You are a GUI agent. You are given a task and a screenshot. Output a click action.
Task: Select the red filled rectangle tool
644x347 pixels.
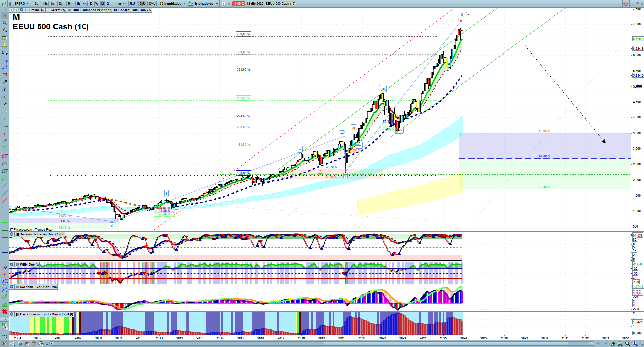point(5,75)
